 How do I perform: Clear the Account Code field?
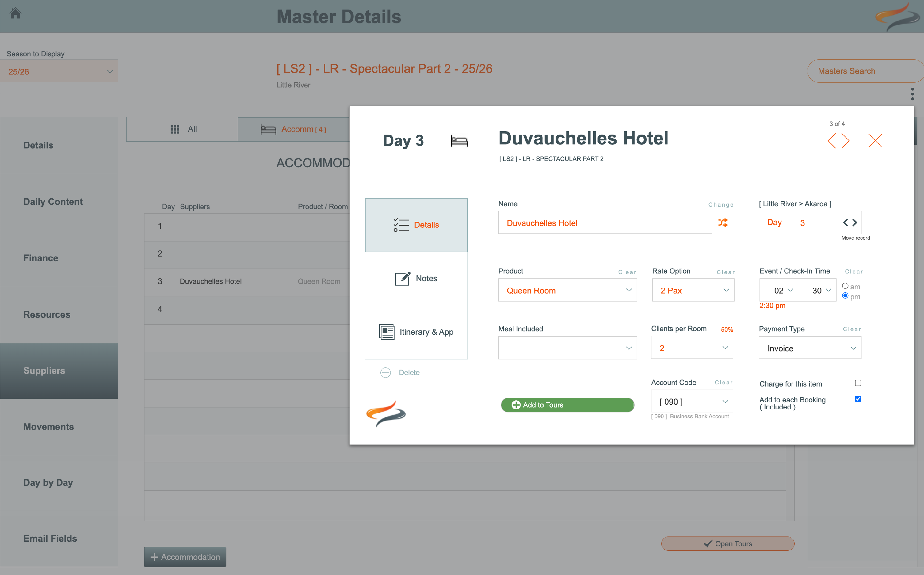click(x=723, y=383)
